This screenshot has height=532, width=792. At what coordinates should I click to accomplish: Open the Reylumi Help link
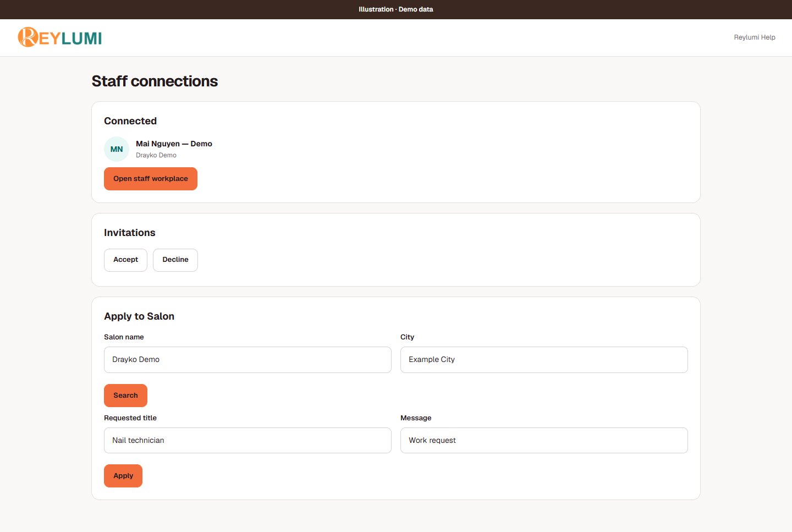pos(755,37)
